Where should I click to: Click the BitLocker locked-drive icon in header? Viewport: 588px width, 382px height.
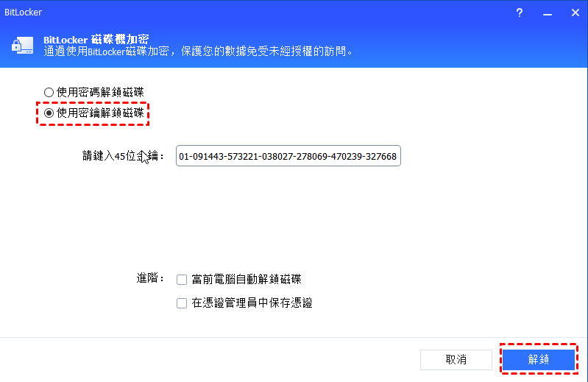(x=23, y=46)
